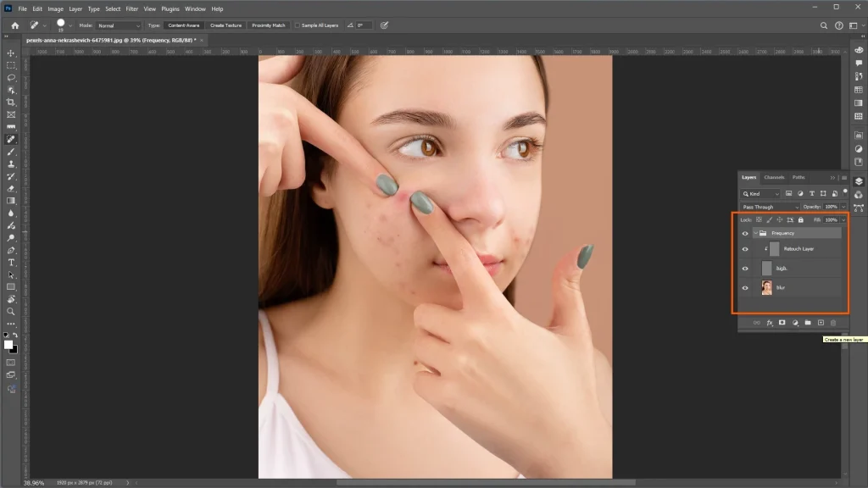868x488 pixels.
Task: Add a layer mask
Action: tap(782, 323)
